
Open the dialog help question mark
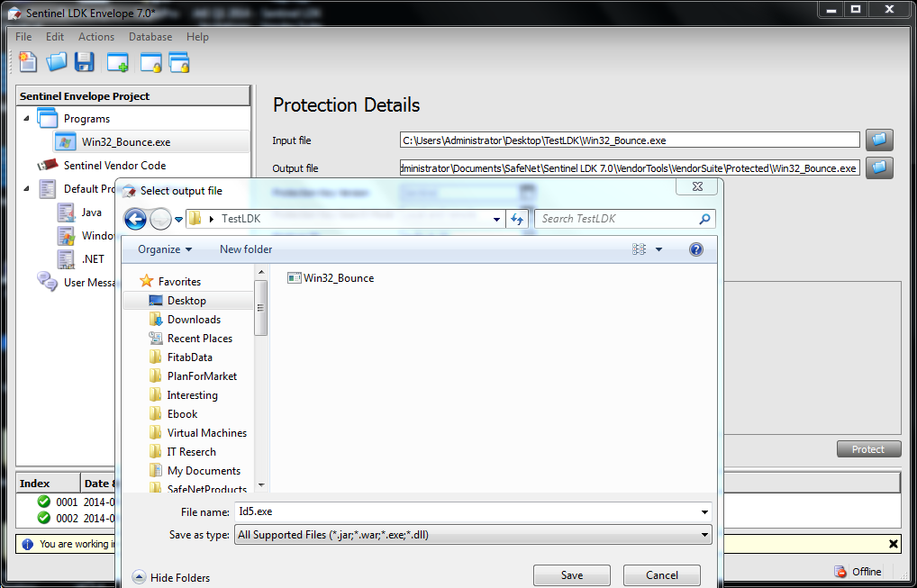695,249
